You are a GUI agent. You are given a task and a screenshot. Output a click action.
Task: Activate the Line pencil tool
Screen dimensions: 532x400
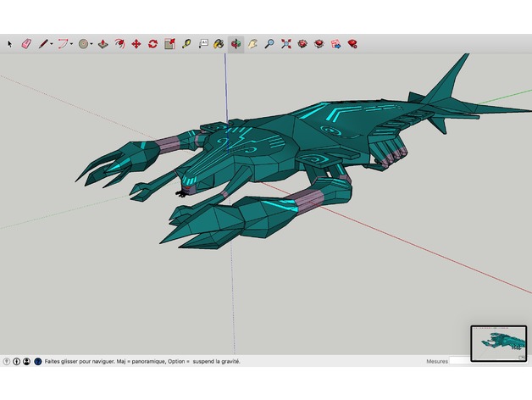[x=42, y=43]
